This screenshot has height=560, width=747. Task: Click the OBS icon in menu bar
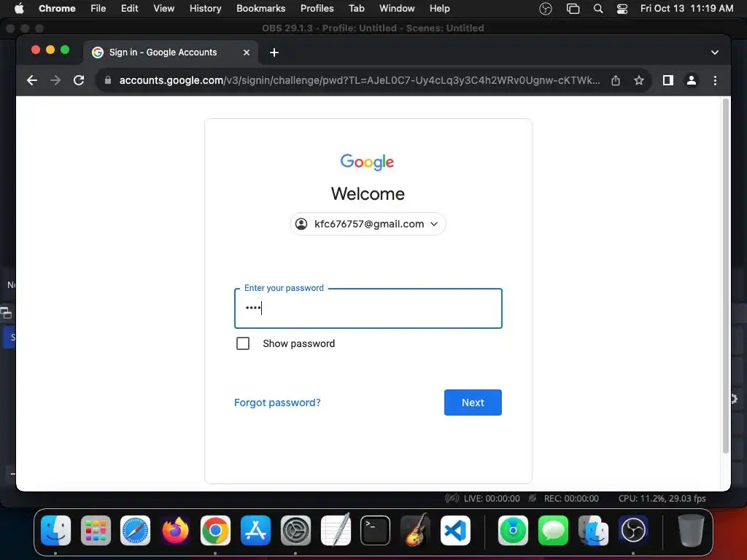(546, 9)
